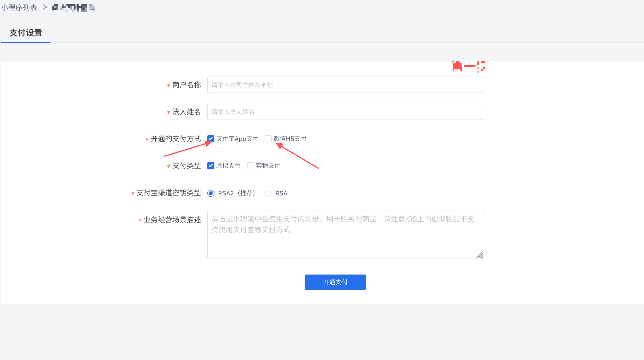Click the 业务经营场景描述 text area
This screenshot has height=360, width=644.
(x=346, y=235)
